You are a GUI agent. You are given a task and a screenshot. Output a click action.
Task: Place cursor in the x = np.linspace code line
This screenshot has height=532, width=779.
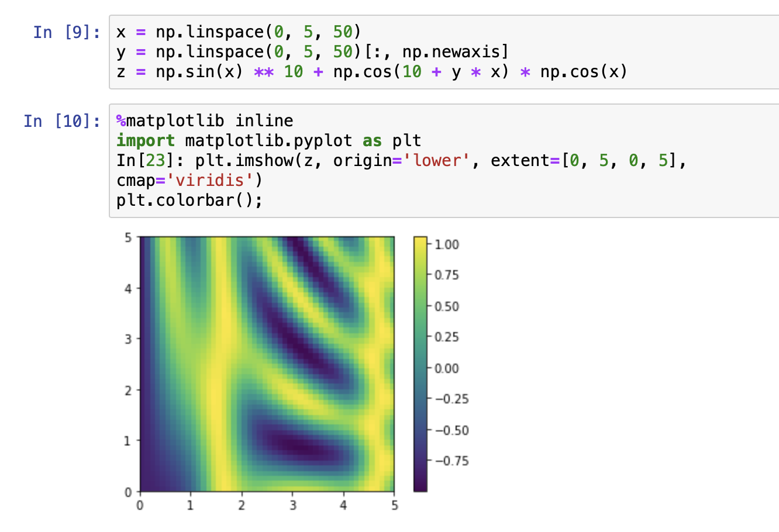tap(239, 32)
